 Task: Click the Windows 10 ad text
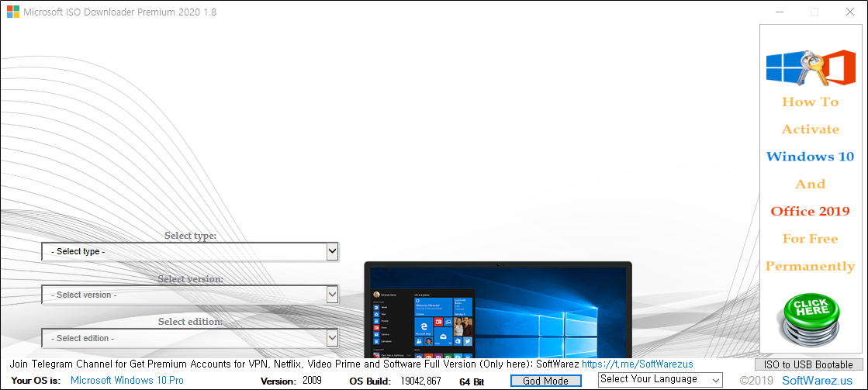click(810, 157)
